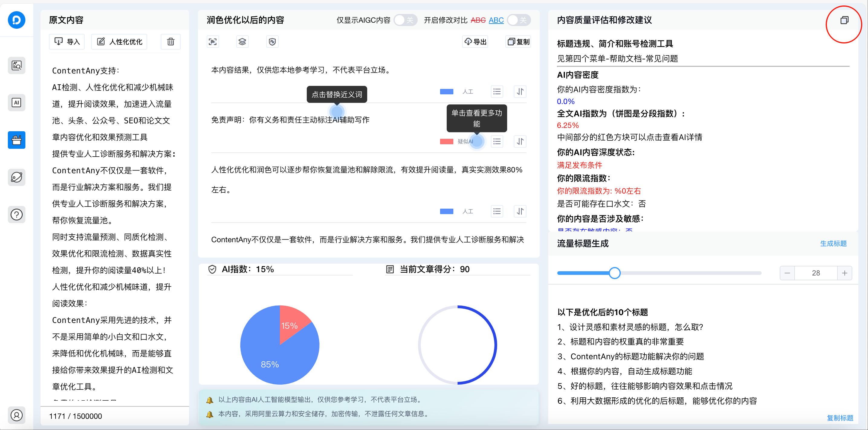The height and width of the screenshot is (430, 868).
Task: Open help via the question mark sidebar icon
Action: [17, 214]
